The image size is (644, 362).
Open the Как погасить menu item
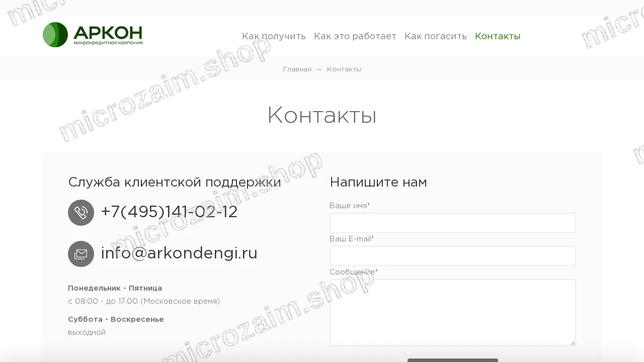pyautogui.click(x=436, y=36)
